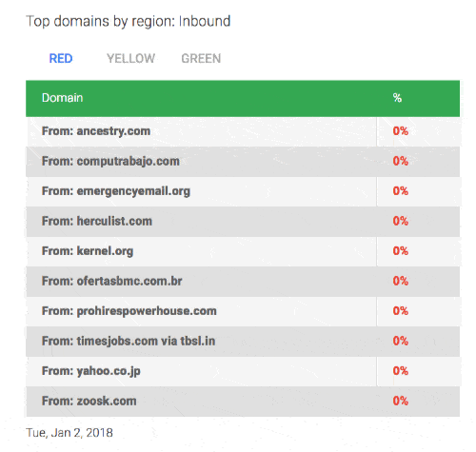Switch to the RED tab
The width and height of the screenshot is (476, 452).
[x=61, y=58]
